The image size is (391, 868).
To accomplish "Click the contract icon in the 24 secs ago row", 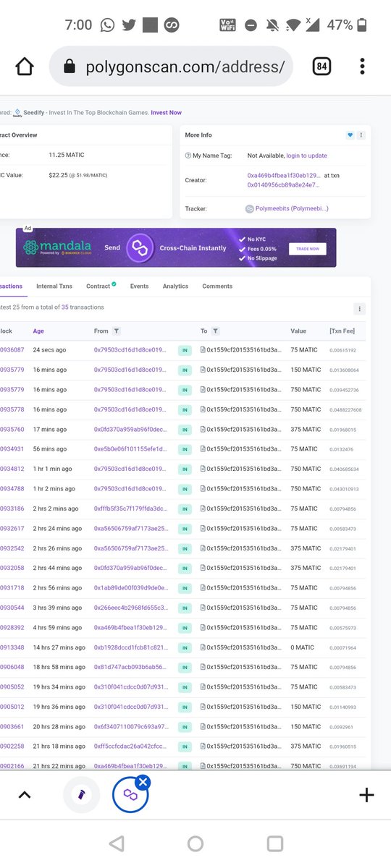I will coord(203,350).
